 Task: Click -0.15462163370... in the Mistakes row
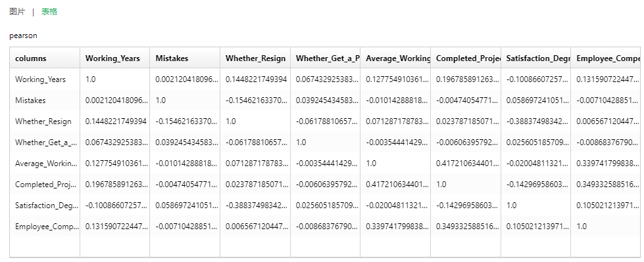(257, 100)
